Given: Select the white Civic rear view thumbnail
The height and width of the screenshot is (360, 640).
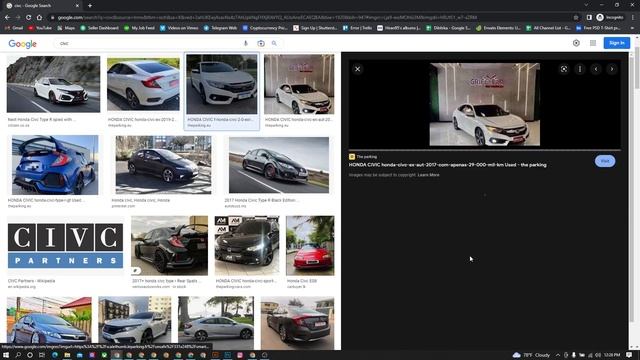Looking at the screenshot, I should click(x=143, y=84).
